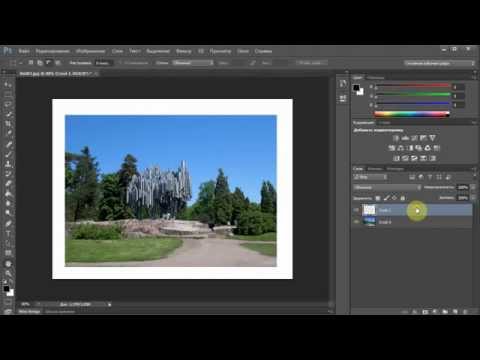Toggle lock all padlock icon
480x360 pixels.
[x=403, y=198]
